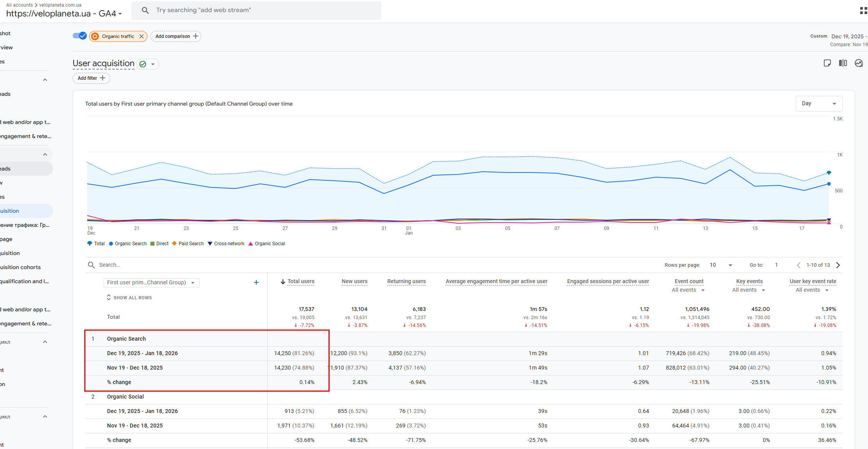Expand First user primary channel group dropdown
Viewport: 868px width, 449px height.
tap(151, 282)
